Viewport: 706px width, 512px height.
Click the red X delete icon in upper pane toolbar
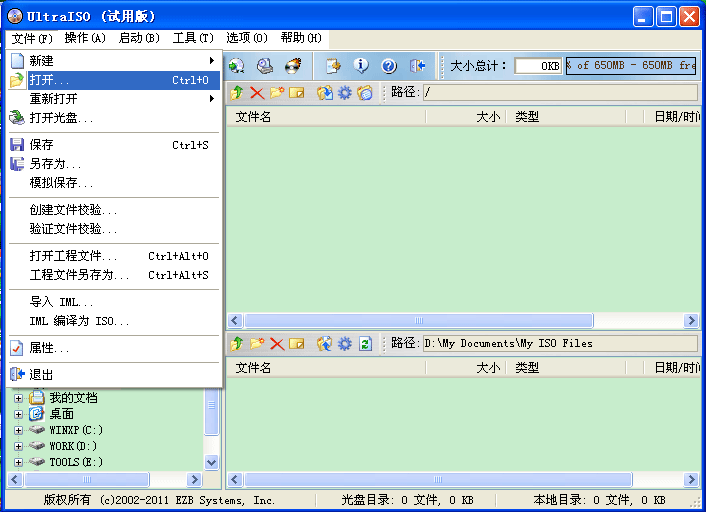pyautogui.click(x=257, y=93)
